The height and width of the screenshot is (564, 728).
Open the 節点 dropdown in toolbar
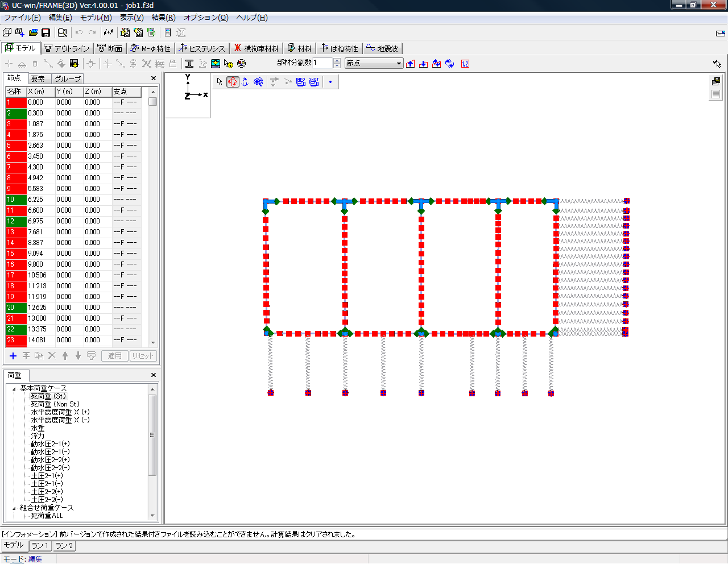pos(399,64)
